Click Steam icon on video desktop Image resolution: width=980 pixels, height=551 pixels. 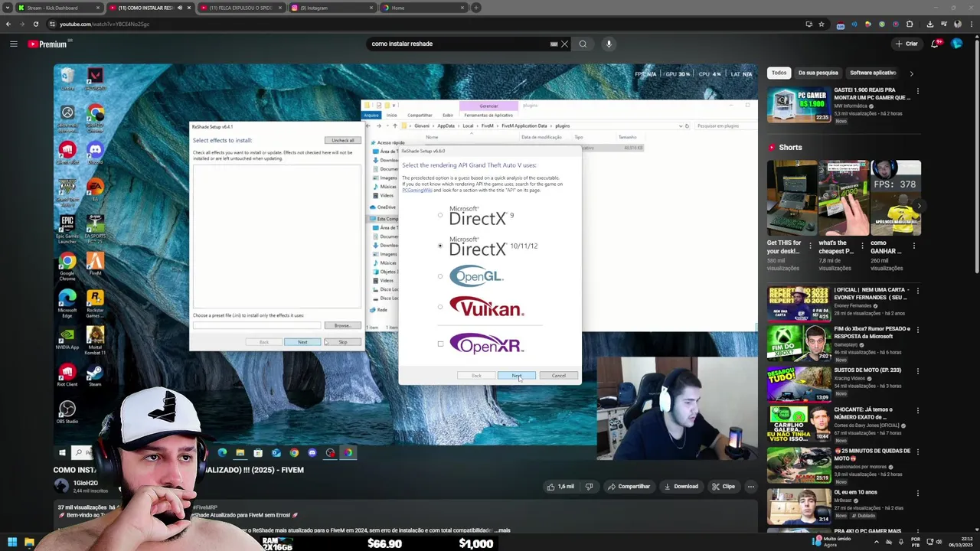pos(95,375)
